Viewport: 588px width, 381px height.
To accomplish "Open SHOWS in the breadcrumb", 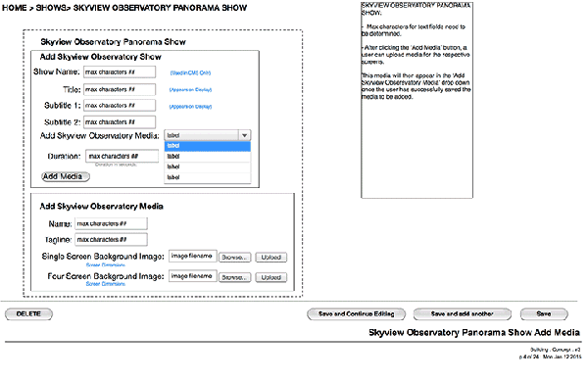I will pos(51,8).
